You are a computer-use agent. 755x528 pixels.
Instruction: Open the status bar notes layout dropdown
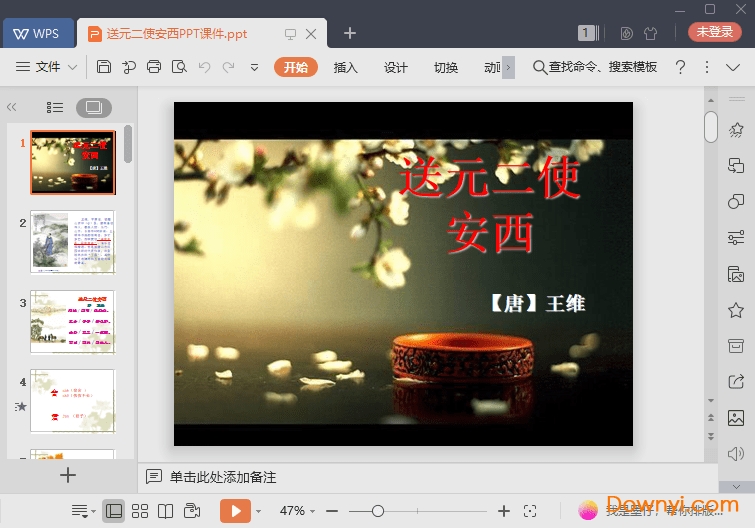[x=83, y=511]
